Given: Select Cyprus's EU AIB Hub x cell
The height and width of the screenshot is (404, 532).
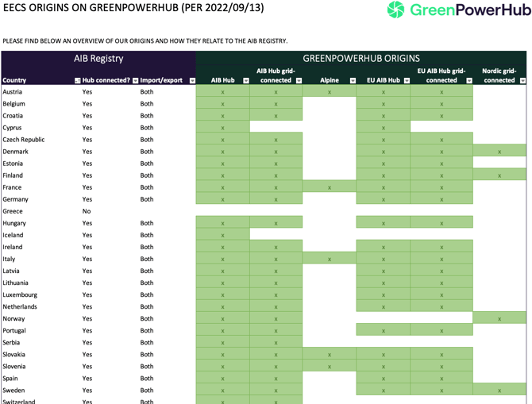Looking at the screenshot, I should (x=383, y=127).
